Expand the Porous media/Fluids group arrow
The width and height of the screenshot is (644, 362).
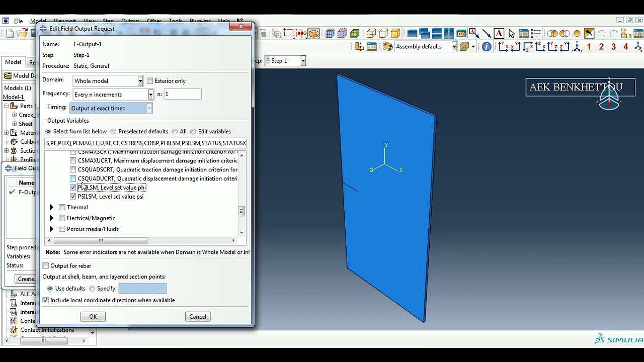[x=51, y=229]
